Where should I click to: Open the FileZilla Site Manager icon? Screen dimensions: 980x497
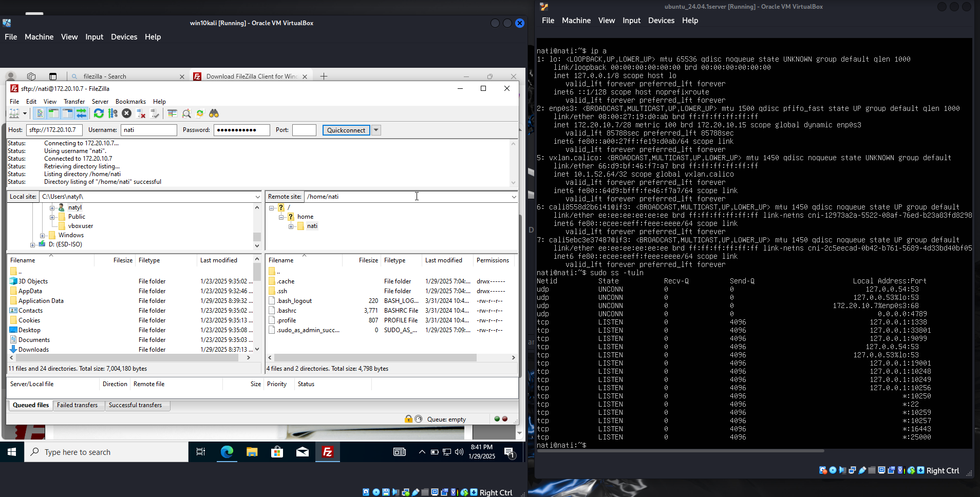[14, 113]
